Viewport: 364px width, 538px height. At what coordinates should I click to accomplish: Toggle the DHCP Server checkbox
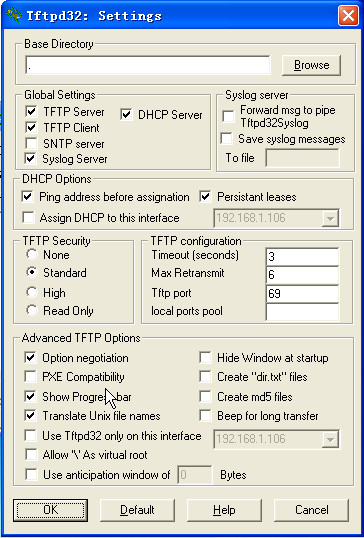(x=126, y=115)
